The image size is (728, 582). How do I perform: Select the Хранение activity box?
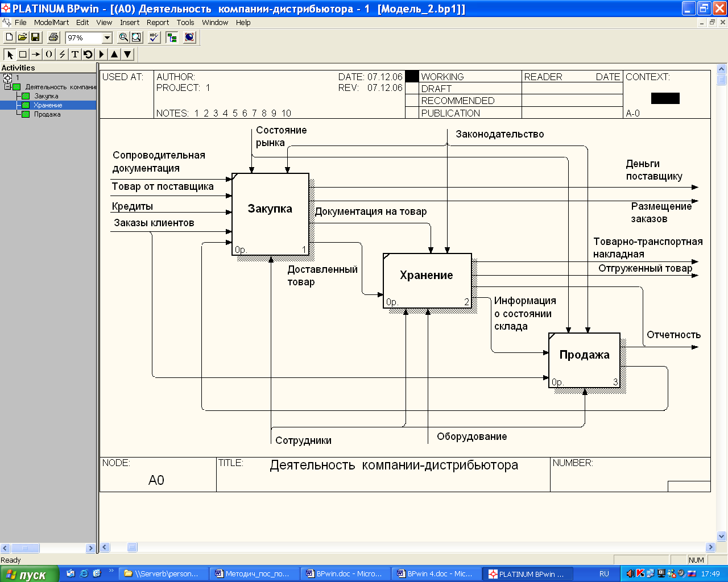coord(427,281)
